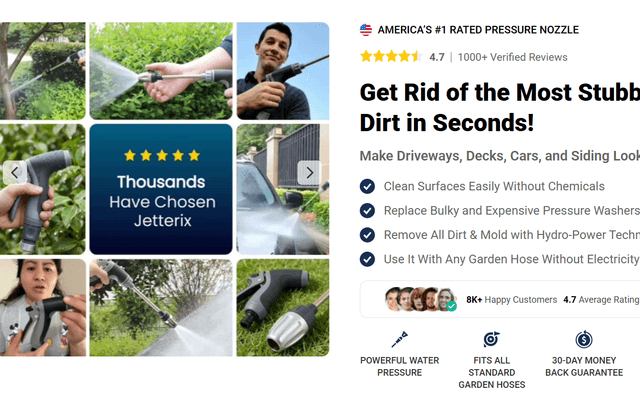The width and height of the screenshot is (640, 400).
Task: Open the car washing spray photo
Action: tap(283, 189)
